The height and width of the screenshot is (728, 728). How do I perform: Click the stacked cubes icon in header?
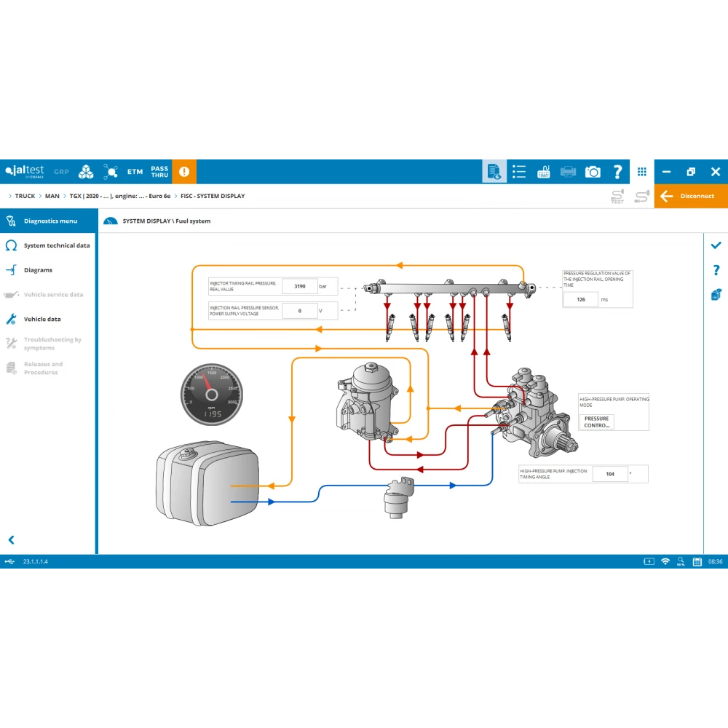pyautogui.click(x=87, y=172)
